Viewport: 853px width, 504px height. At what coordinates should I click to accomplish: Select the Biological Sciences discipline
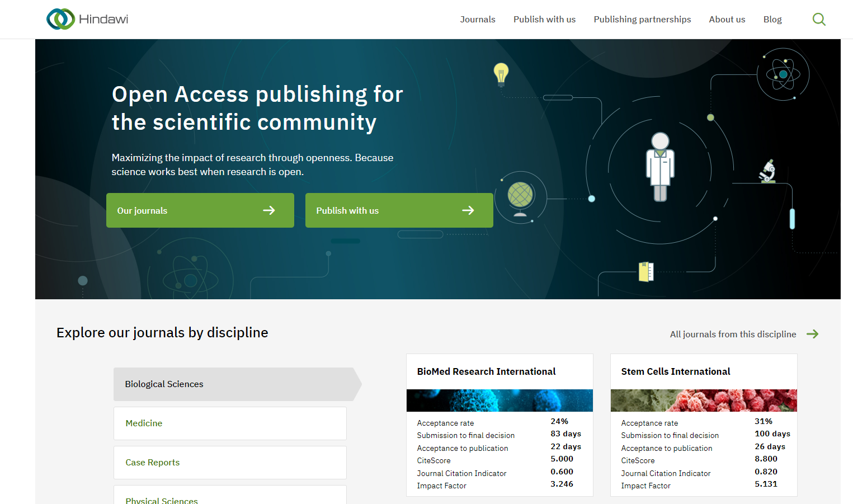tap(164, 384)
